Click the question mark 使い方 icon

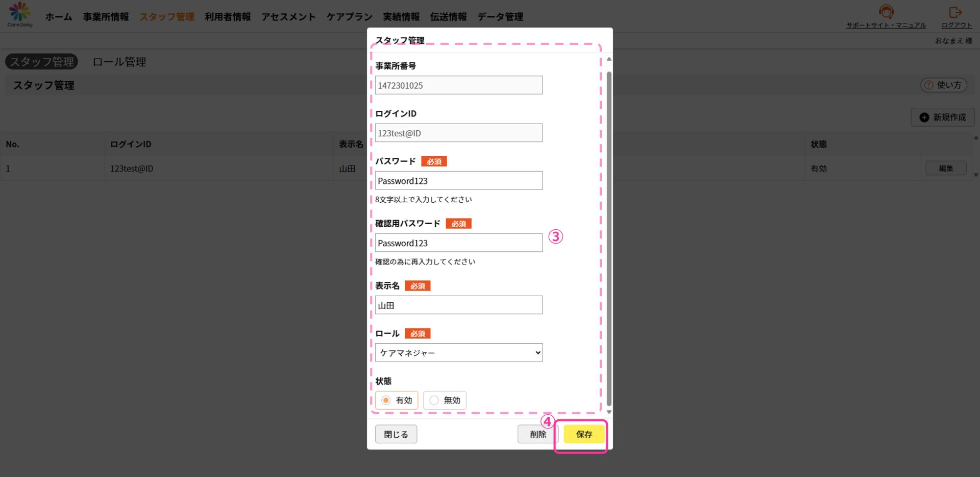point(929,85)
